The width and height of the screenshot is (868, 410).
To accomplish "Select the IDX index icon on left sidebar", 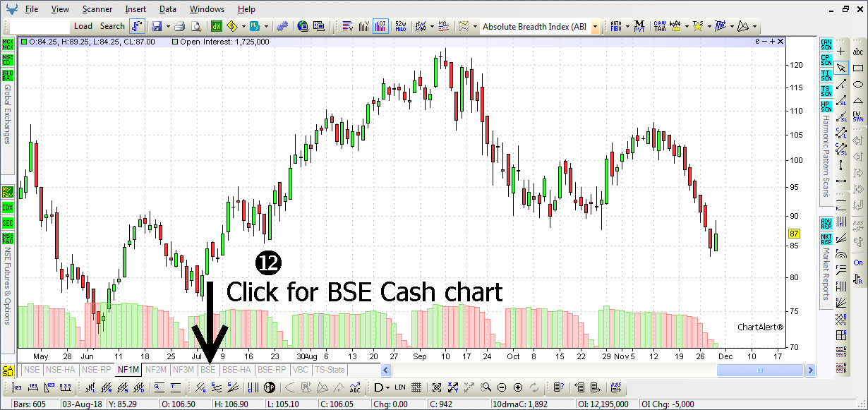I will coord(8,207).
